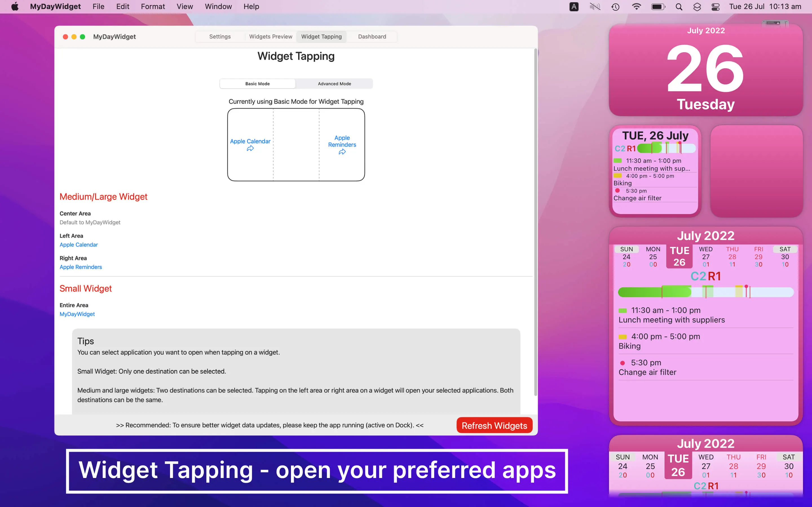The height and width of the screenshot is (507, 812).
Task: Click the Wi-Fi status icon
Action: [x=636, y=7]
